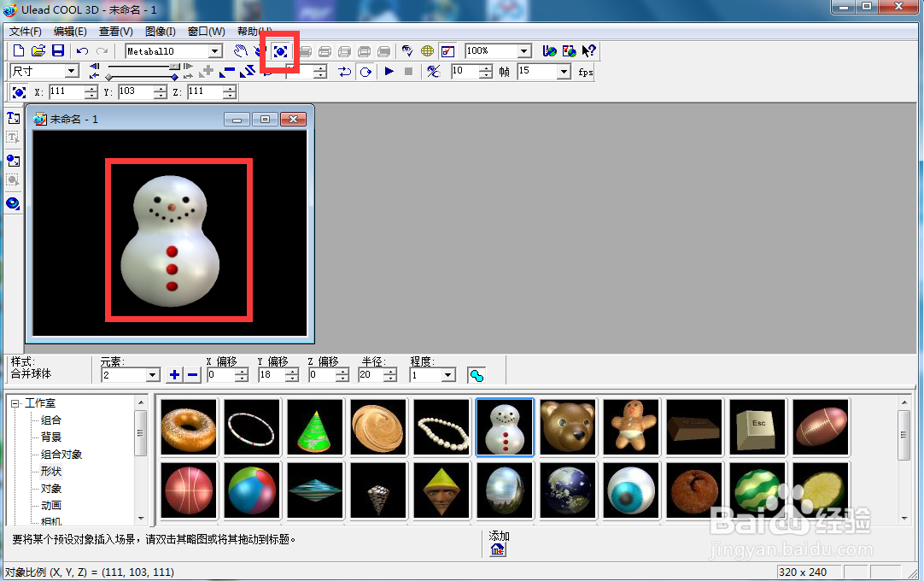Open the 文件(F) menu

click(26, 32)
